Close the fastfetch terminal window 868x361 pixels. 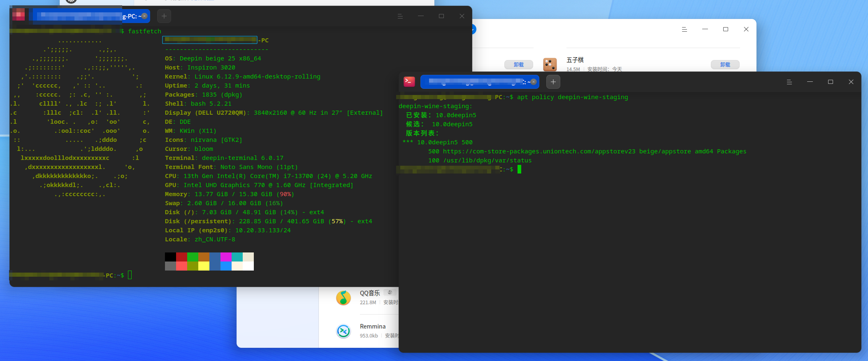click(x=462, y=16)
